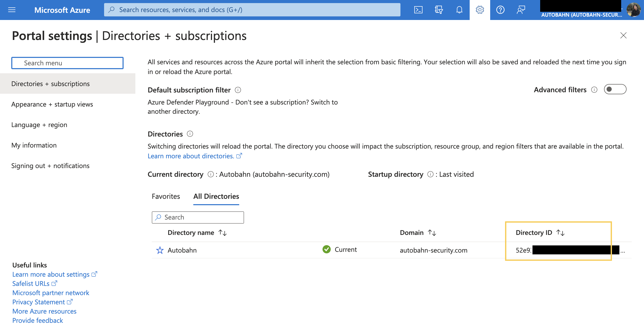Click the global Search resources field
The height and width of the screenshot is (332, 644).
click(252, 10)
